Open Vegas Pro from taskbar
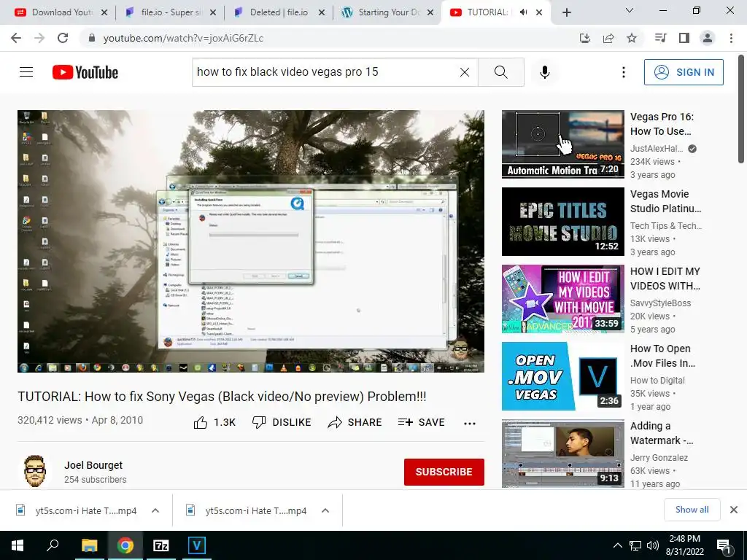The image size is (747, 560). coord(196,545)
